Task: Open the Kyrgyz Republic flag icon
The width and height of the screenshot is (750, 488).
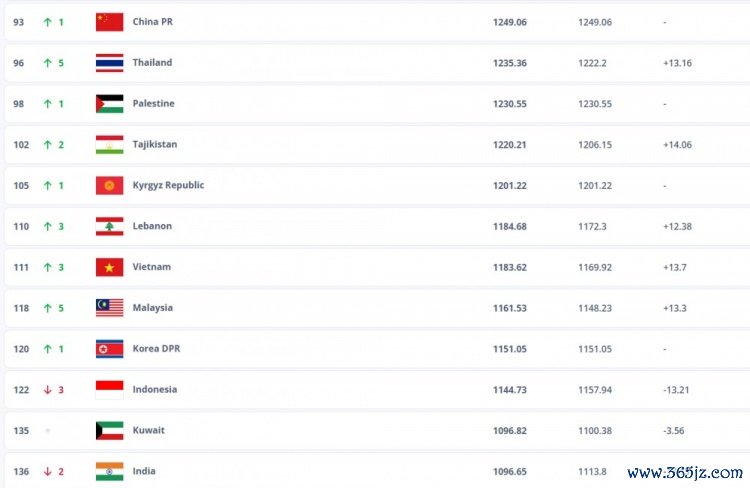Action: click(109, 186)
